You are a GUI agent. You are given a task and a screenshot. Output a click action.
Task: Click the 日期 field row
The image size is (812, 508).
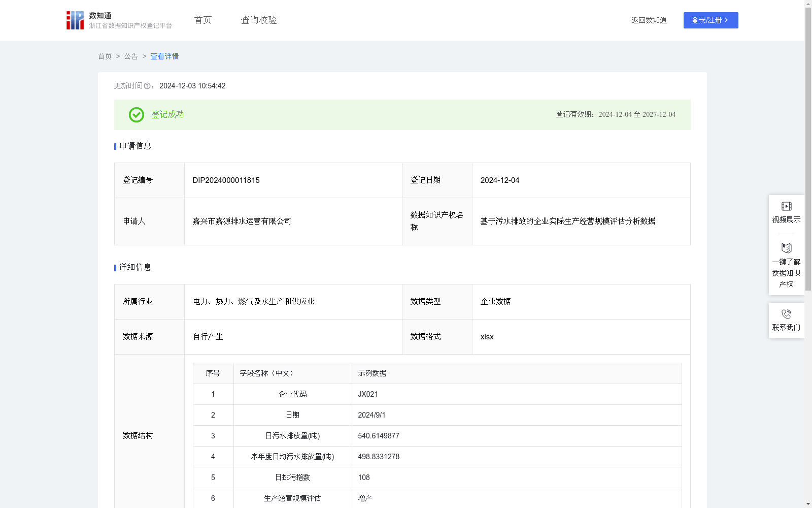coord(437,415)
